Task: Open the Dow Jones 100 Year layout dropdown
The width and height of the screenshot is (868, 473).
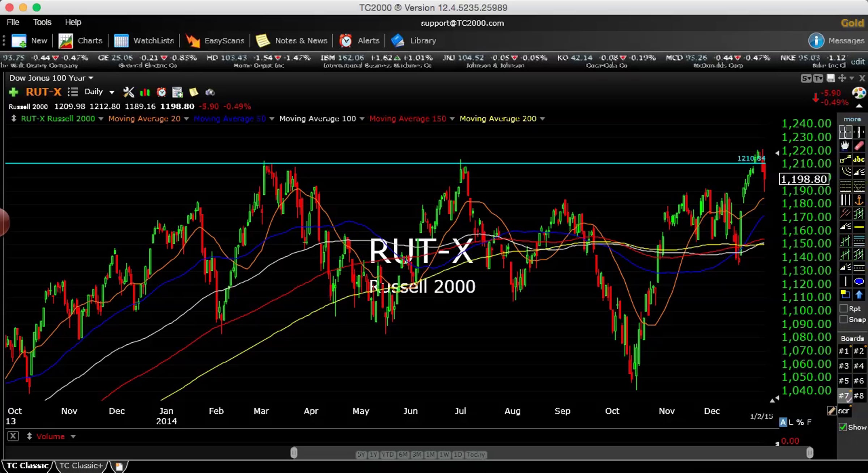Action: (51, 78)
